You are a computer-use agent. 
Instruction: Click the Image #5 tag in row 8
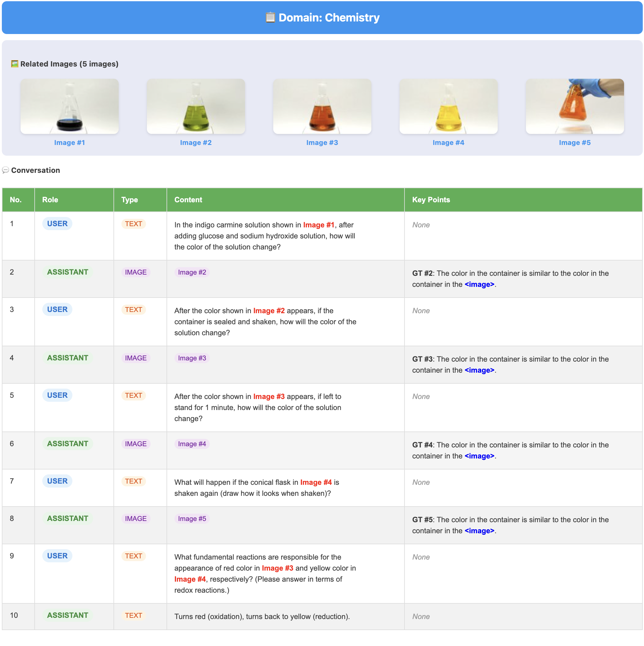[x=192, y=519]
